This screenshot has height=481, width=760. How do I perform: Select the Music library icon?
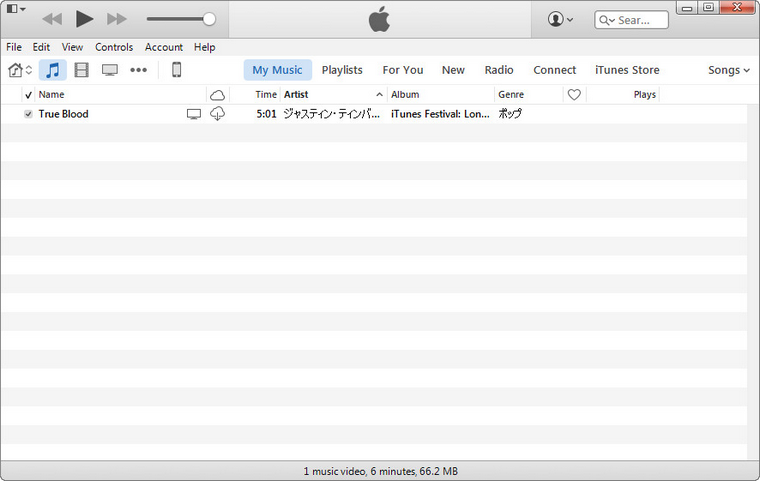coord(53,70)
